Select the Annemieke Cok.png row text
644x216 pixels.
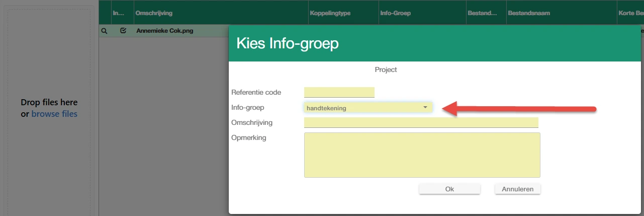(164, 31)
